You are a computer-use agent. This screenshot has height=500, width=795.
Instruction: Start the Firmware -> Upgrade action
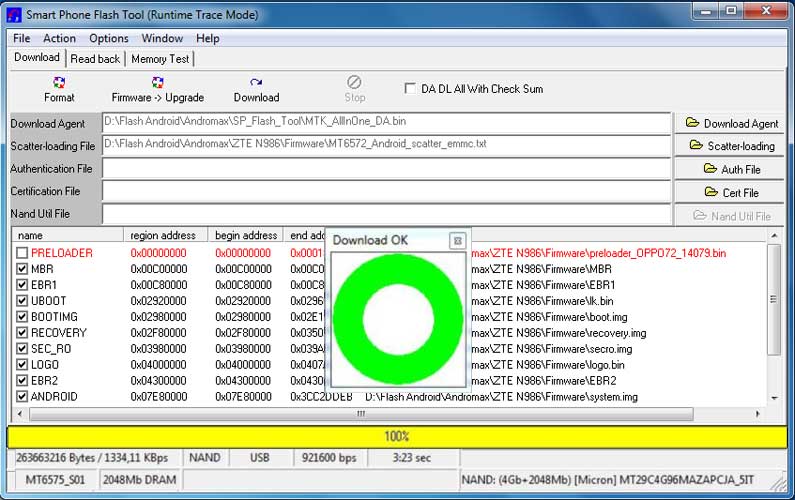coord(158,89)
